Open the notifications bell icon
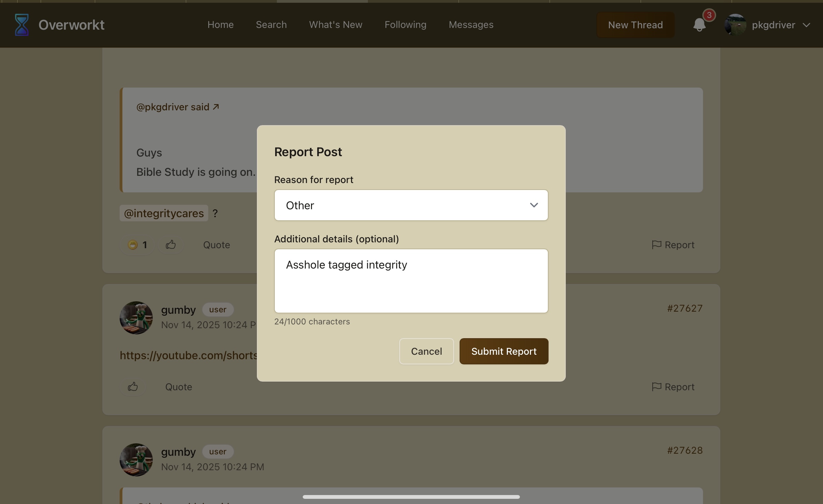 [699, 25]
